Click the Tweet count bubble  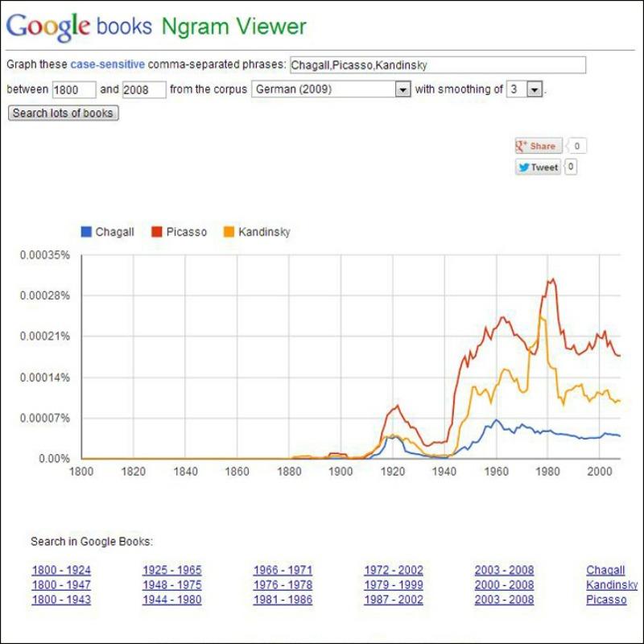pos(571,167)
